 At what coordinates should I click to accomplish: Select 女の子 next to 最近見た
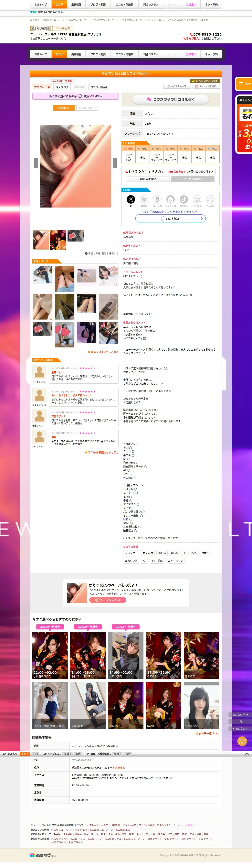[x=25, y=754]
